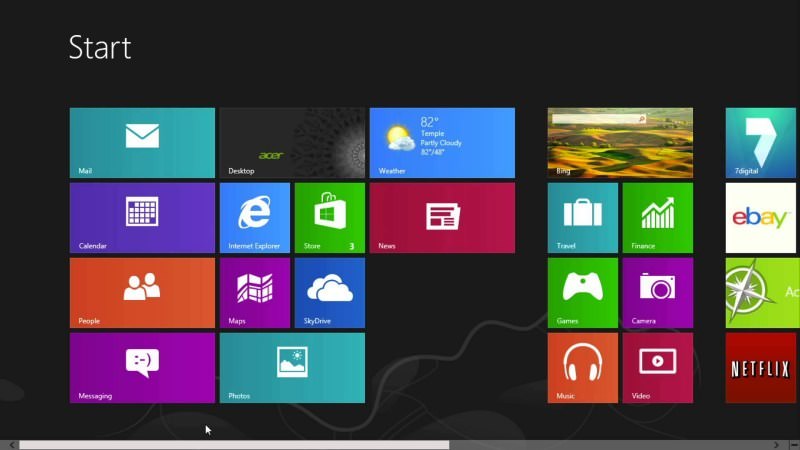Launch the News tile
This screenshot has width=800, height=450.
tap(442, 218)
